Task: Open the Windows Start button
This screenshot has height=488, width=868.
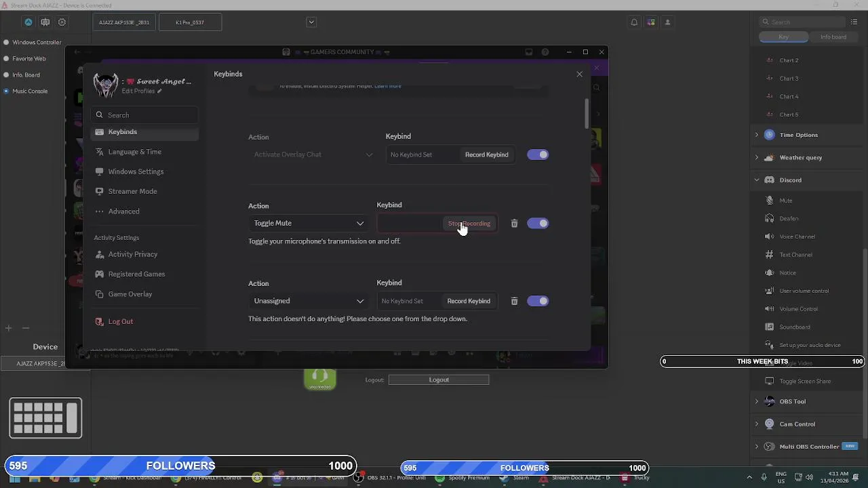Action: pyautogui.click(x=14, y=478)
